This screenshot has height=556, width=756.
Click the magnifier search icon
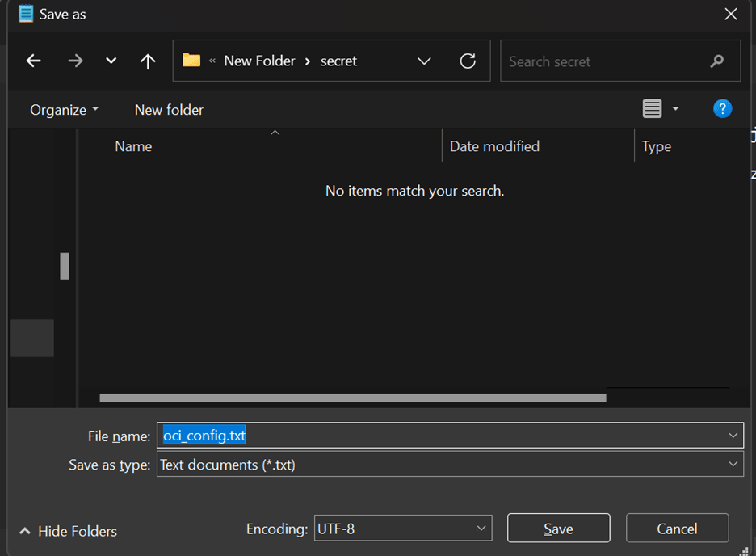pos(717,61)
